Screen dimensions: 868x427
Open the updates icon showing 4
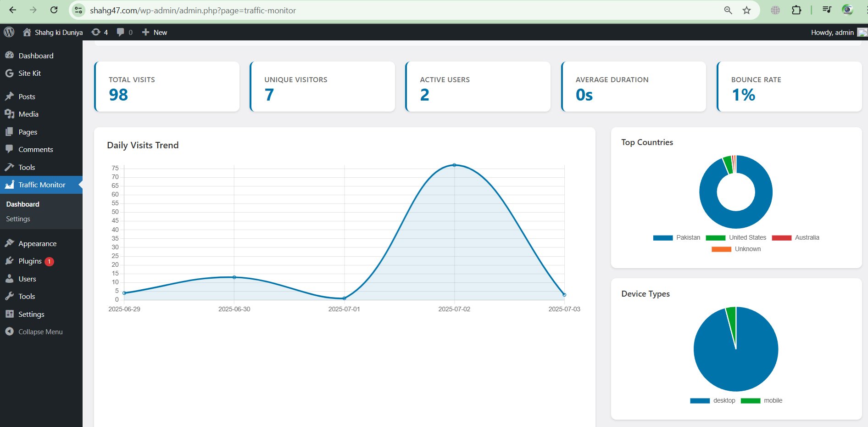96,32
